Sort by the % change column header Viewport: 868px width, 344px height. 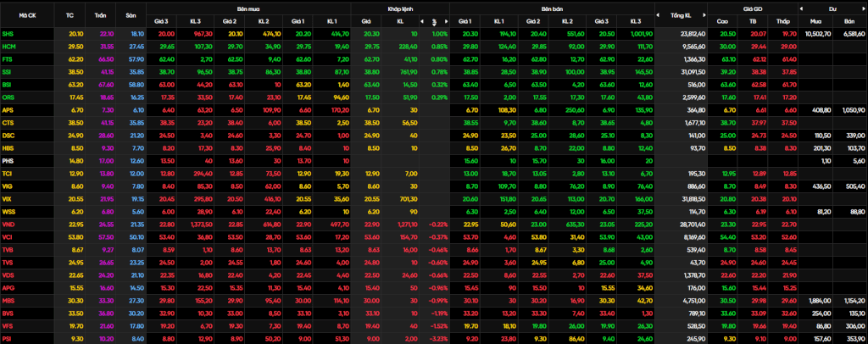tap(434, 21)
